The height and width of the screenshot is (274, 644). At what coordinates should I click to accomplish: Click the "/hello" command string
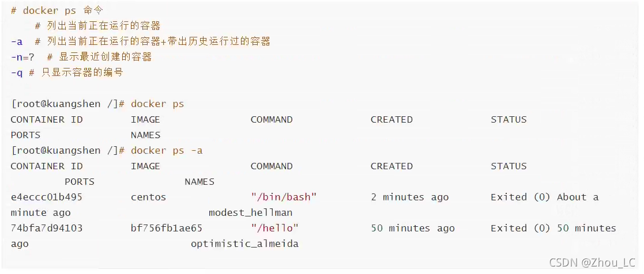275,228
